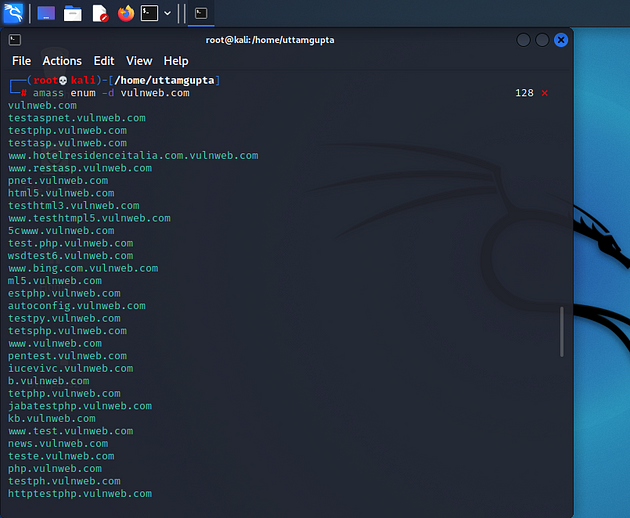Open the file manager from the panel
The height and width of the screenshot is (518, 630).
coord(73,13)
